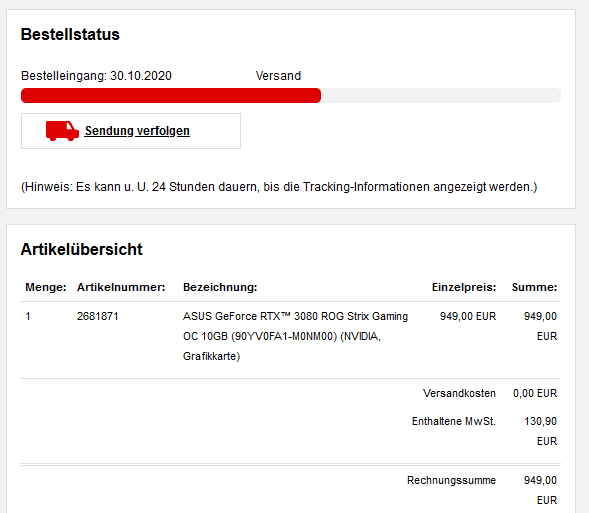Screen dimensions: 589x513
Task: Click the Enthaltene MwSt. label
Action: pyautogui.click(x=454, y=421)
